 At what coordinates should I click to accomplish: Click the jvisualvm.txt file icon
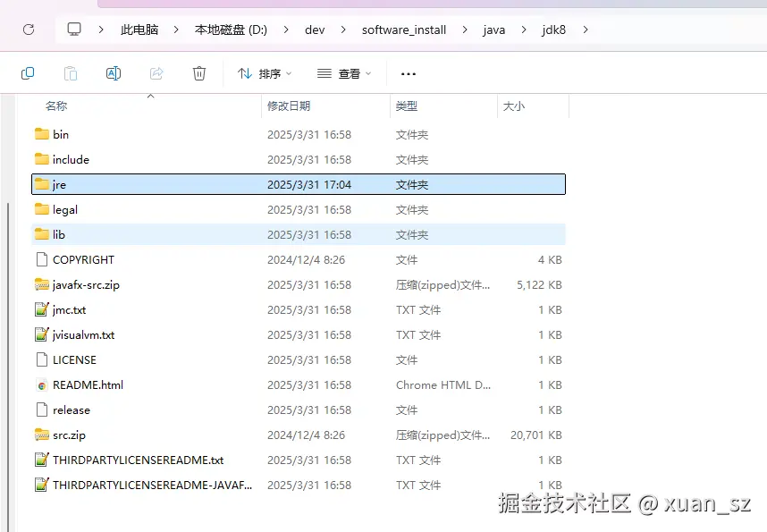(x=42, y=334)
